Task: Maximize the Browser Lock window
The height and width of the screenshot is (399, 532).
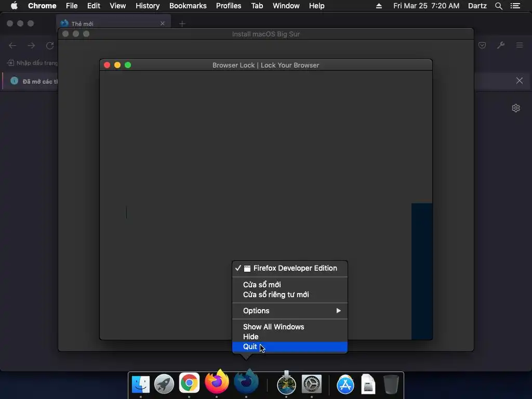Action: click(128, 65)
